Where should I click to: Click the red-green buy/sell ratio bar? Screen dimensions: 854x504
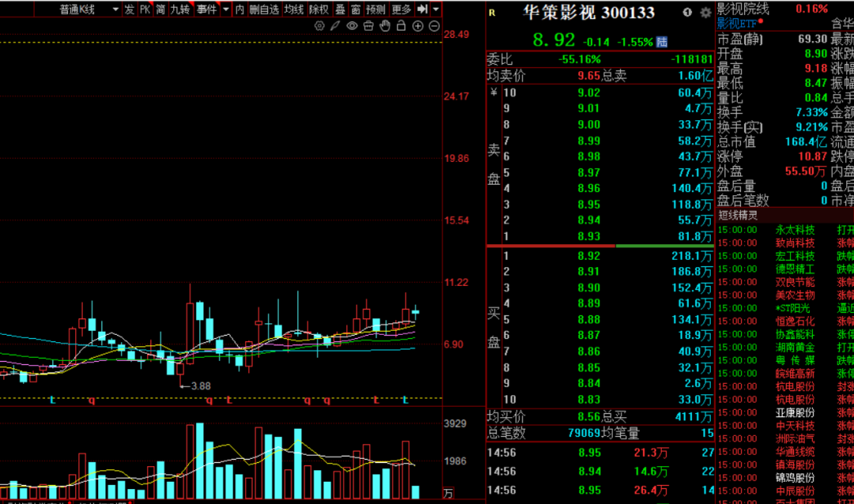click(x=600, y=246)
